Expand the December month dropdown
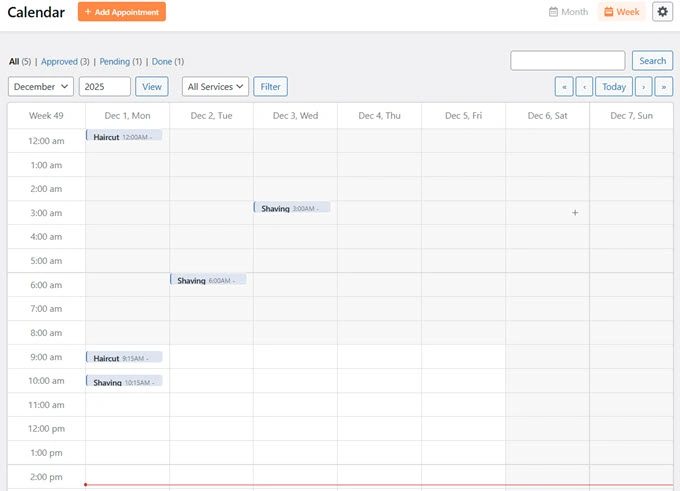680x491 pixels. [x=41, y=87]
